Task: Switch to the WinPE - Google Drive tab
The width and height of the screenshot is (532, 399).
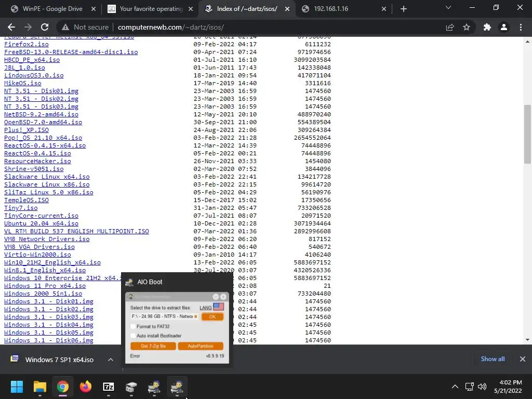Action: coord(52,9)
